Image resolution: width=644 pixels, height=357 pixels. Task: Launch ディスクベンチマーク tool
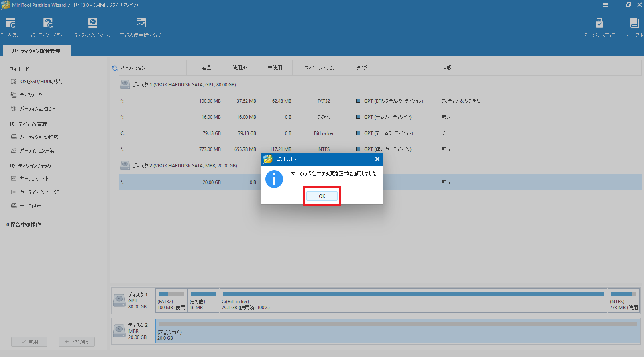pos(92,27)
